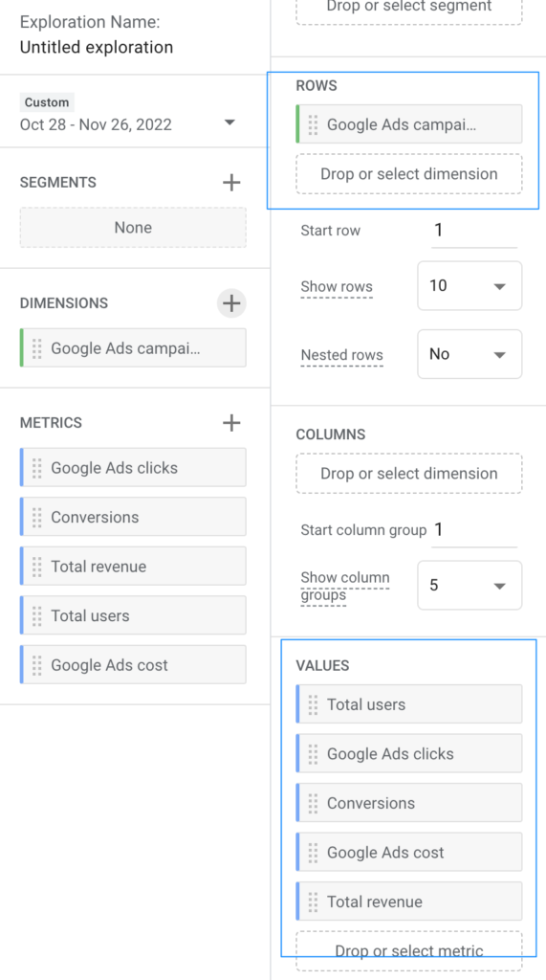Select Google Ads campaign chip in Rows
Viewport: 546px width, 980px height.
tap(409, 124)
